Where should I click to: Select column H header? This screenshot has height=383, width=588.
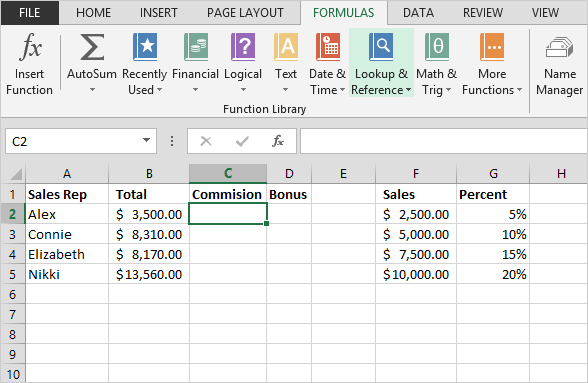coord(559,174)
